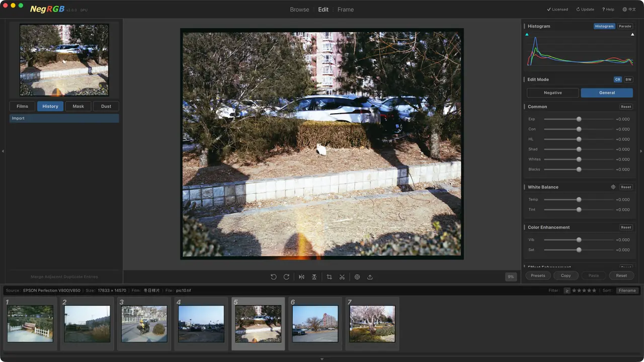644x362 pixels.
Task: Select the CR color mode
Action: tap(618, 79)
